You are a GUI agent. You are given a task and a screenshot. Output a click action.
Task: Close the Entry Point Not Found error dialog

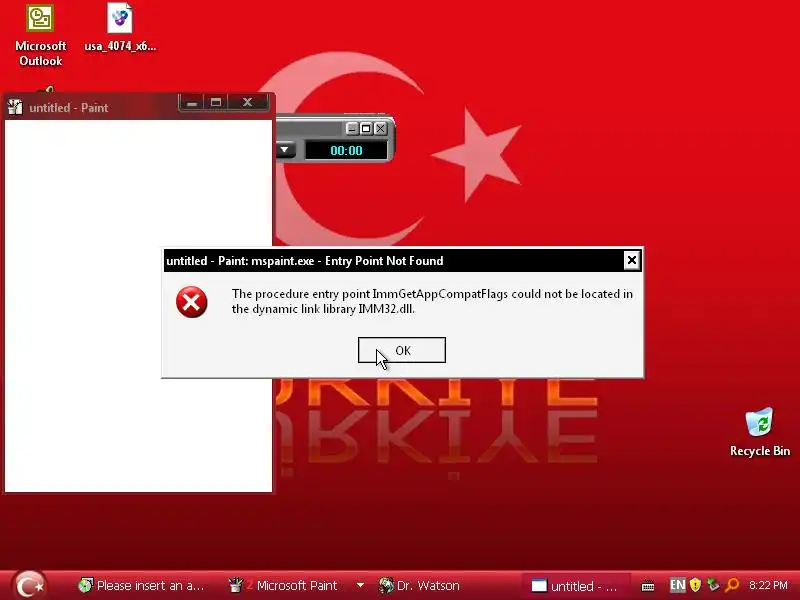[631, 261]
